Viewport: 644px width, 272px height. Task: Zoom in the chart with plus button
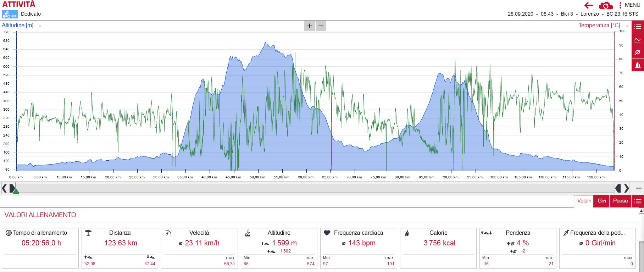pyautogui.click(x=310, y=26)
